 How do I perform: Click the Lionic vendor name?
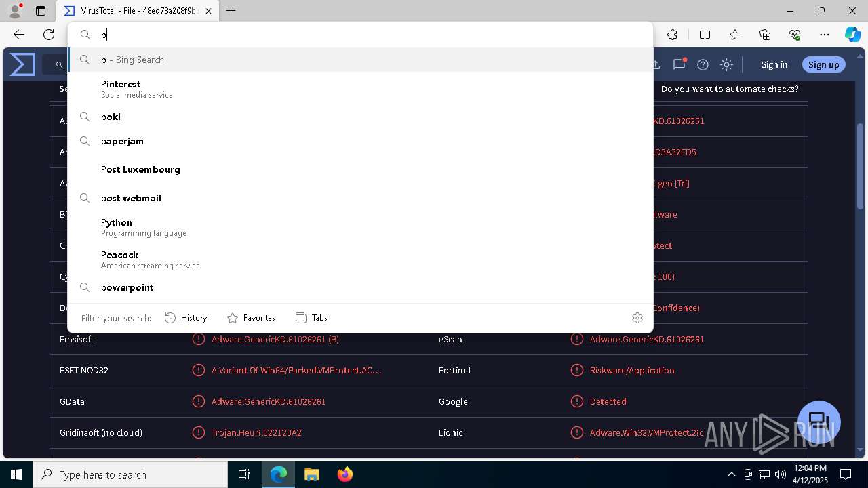450,432
